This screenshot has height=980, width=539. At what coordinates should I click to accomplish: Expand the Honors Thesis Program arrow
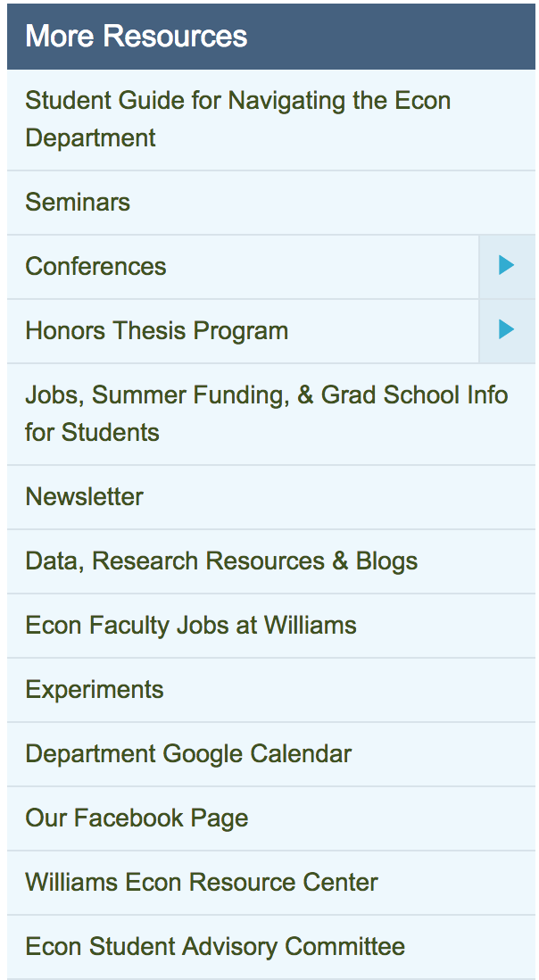(x=507, y=330)
